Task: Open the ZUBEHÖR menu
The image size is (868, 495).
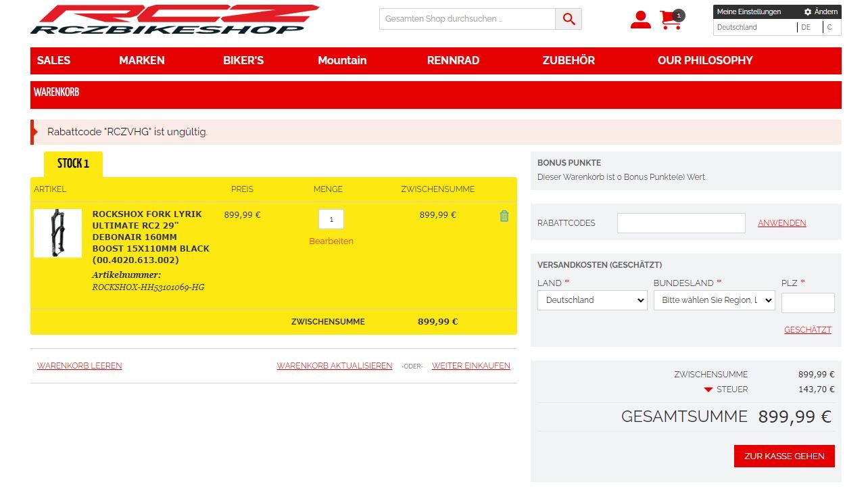Action: (569, 60)
